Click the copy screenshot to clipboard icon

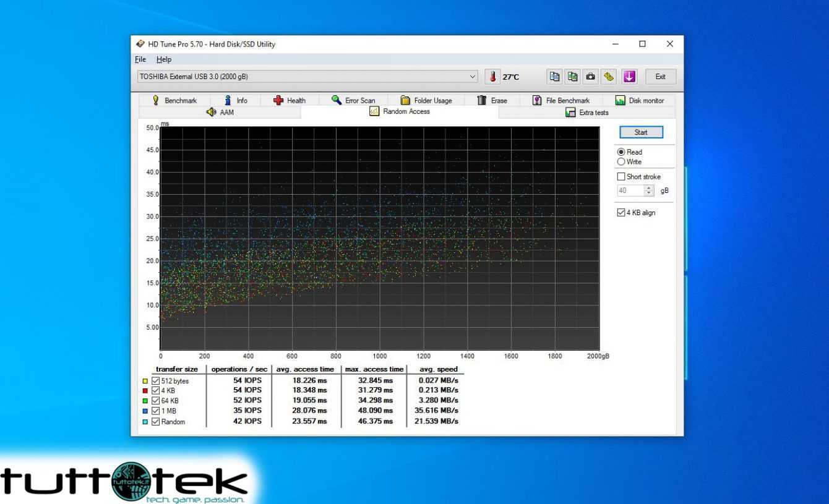pyautogui.click(x=573, y=77)
